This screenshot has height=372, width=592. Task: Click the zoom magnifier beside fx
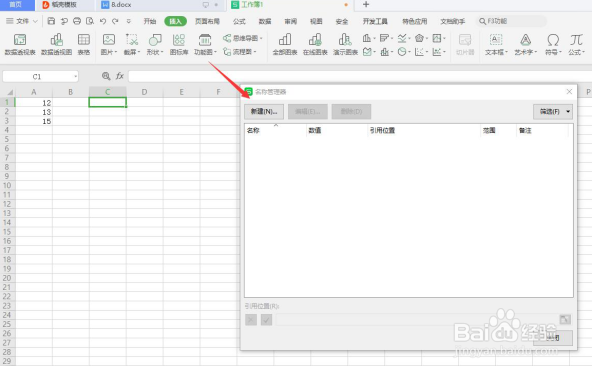(106, 76)
